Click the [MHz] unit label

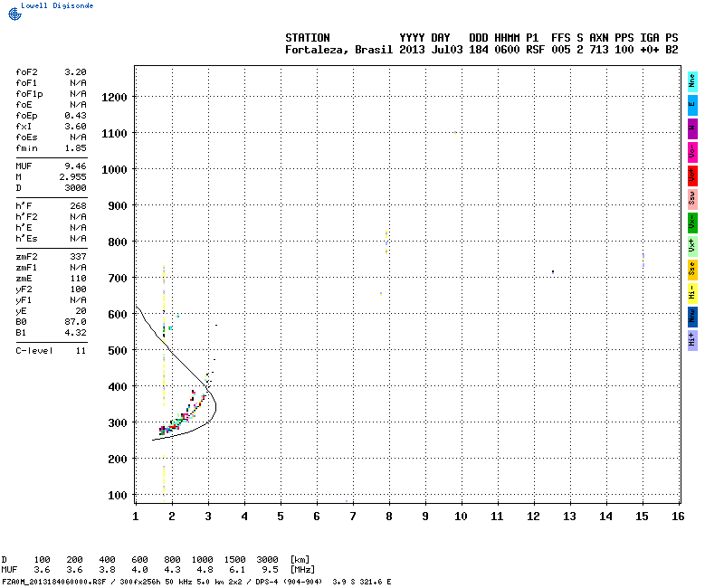tap(302, 570)
